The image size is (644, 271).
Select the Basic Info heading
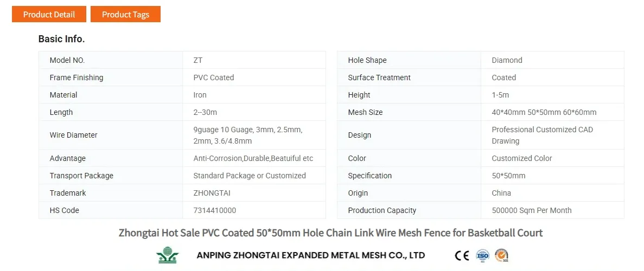click(x=61, y=39)
